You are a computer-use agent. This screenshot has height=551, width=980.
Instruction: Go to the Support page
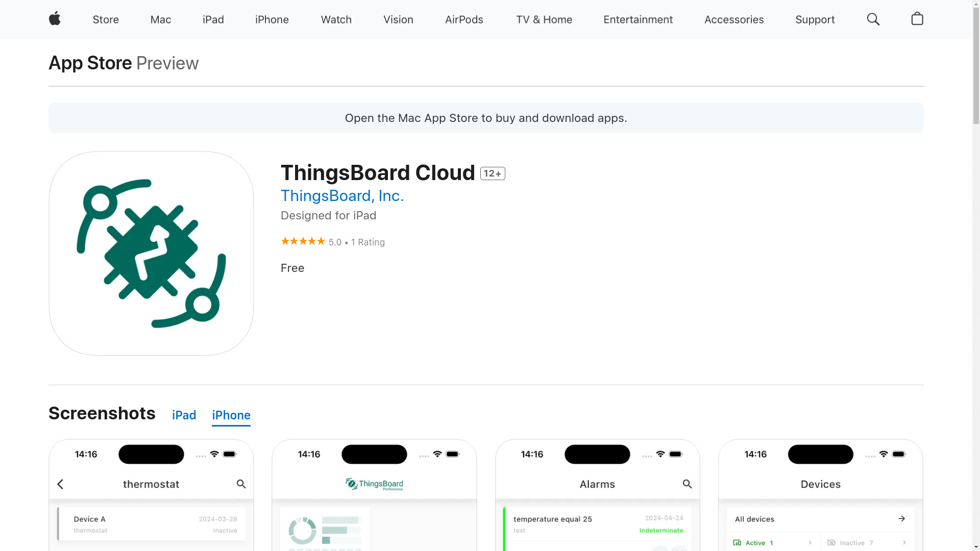click(815, 19)
